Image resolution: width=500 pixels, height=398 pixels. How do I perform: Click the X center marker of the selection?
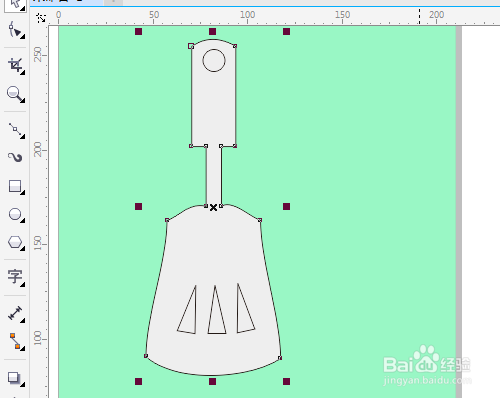(x=213, y=208)
